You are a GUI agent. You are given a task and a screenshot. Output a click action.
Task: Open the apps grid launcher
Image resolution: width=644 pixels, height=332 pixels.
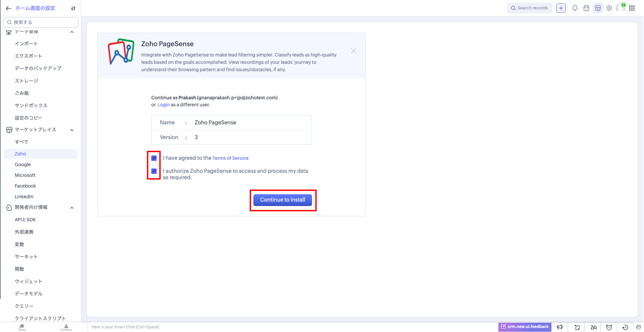coord(632,8)
